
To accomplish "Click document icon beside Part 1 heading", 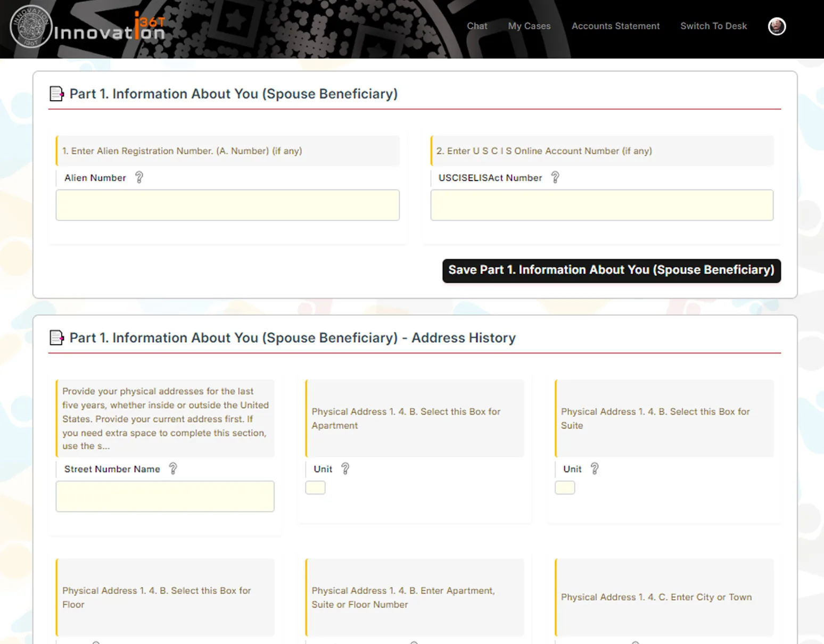I will coord(56,94).
